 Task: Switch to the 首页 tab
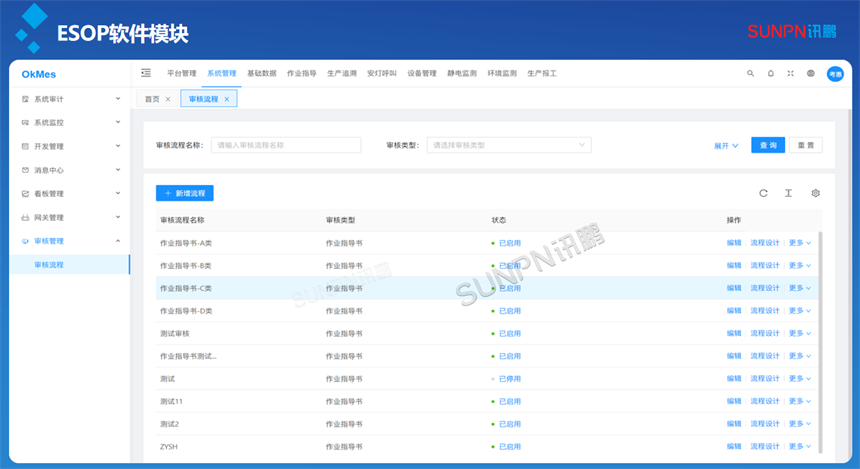(152, 99)
